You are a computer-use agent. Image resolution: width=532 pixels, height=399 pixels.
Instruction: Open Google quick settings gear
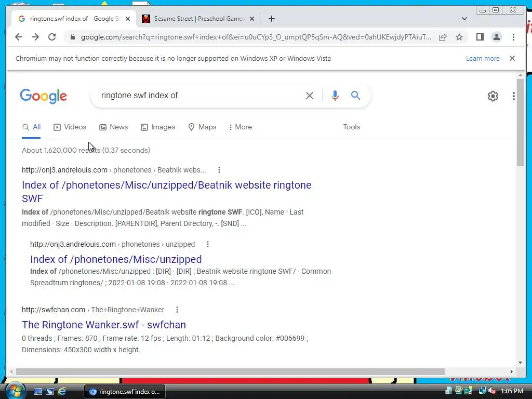tap(493, 96)
